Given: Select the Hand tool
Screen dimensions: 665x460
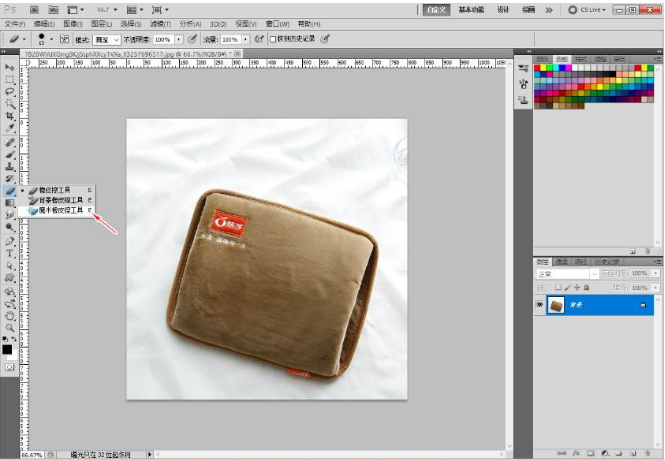Looking at the screenshot, I should coord(9,316).
